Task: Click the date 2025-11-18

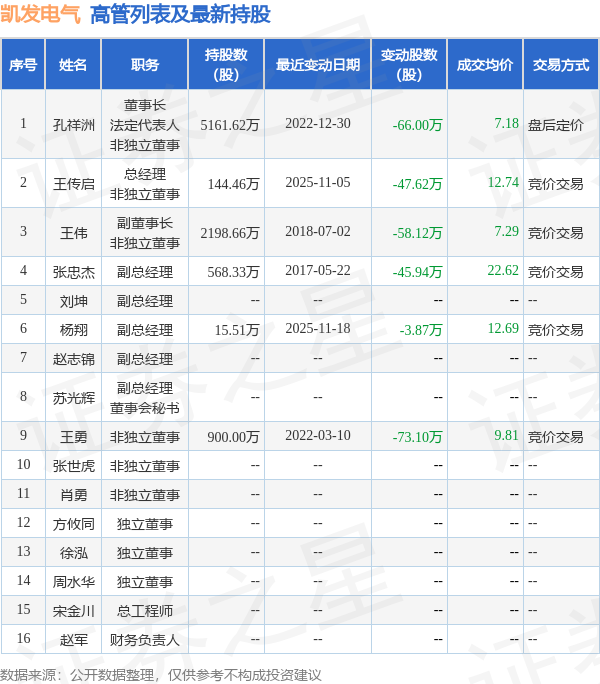Action: (x=318, y=328)
